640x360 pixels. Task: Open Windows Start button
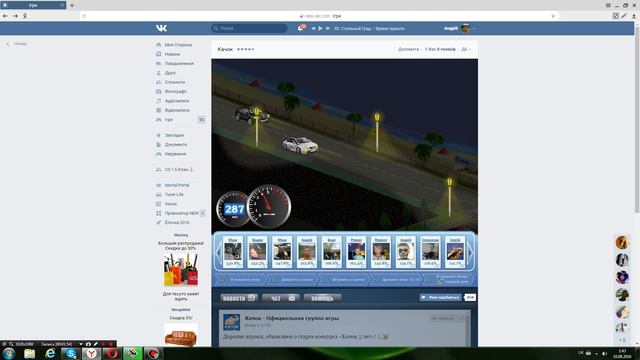click(x=9, y=353)
